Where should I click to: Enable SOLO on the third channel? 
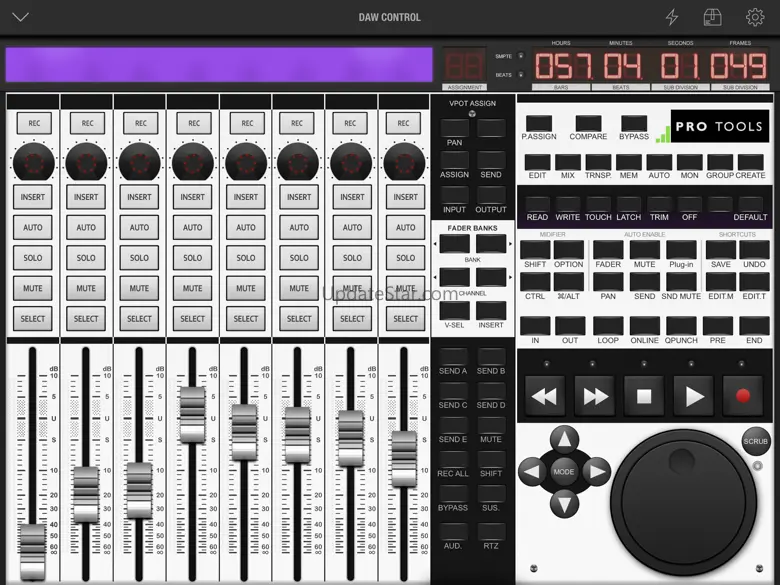(140, 258)
